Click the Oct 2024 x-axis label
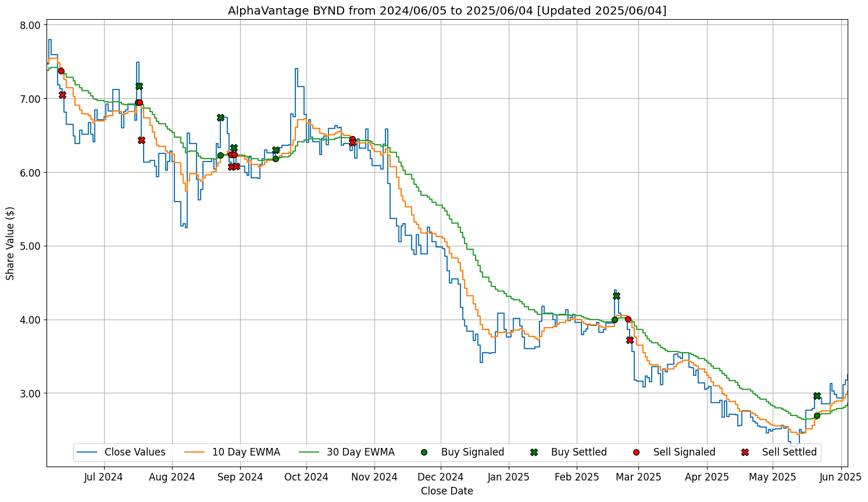The width and height of the screenshot is (868, 502). [x=306, y=477]
